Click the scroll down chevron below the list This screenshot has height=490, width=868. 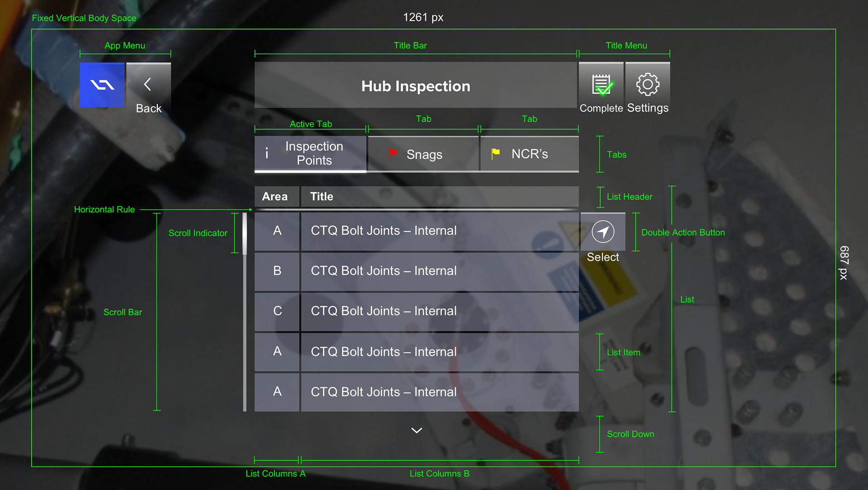click(416, 430)
